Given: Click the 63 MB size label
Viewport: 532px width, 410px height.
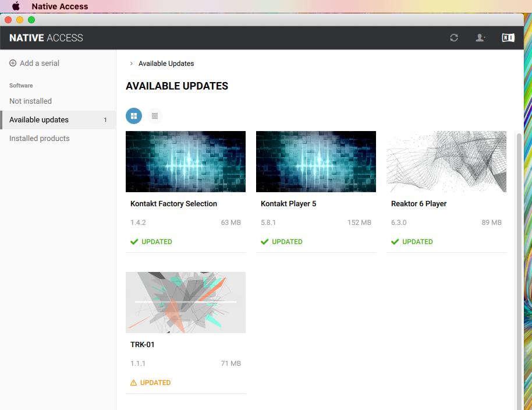Looking at the screenshot, I should (230, 222).
